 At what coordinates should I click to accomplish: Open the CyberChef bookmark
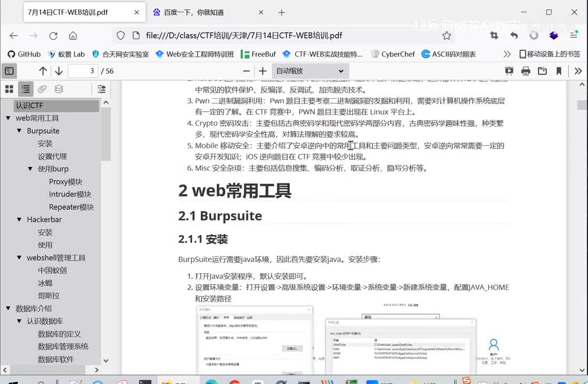pyautogui.click(x=393, y=54)
